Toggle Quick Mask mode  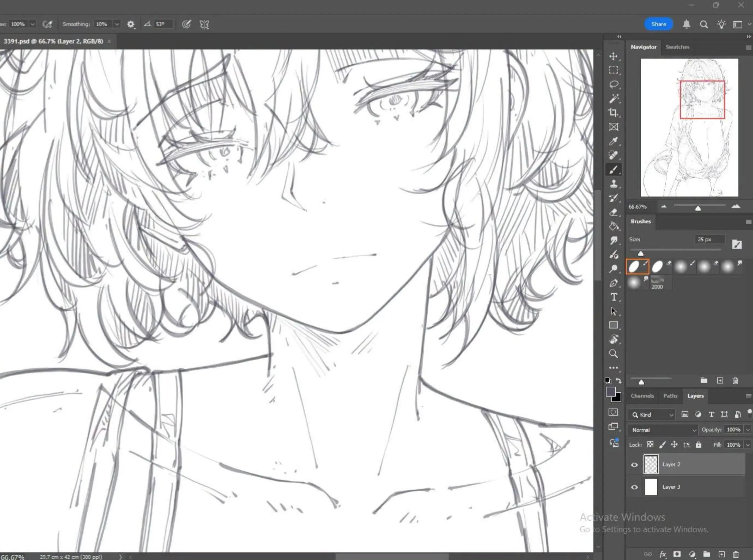coord(613,412)
